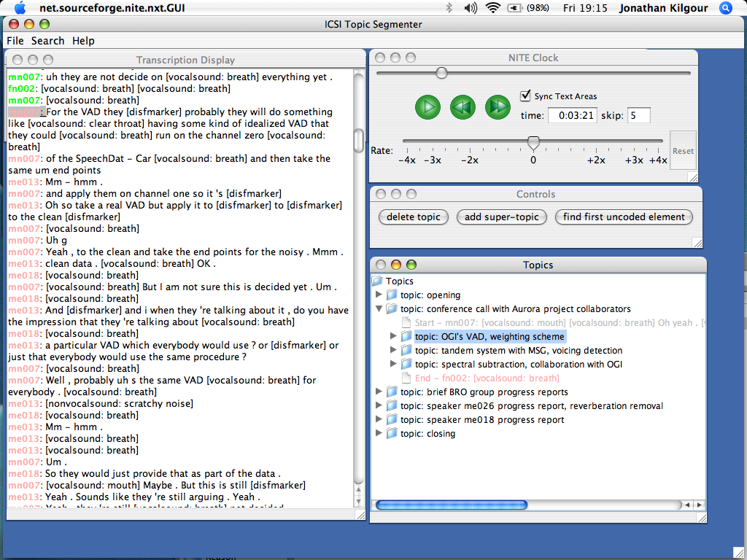This screenshot has height=560, width=747.
Task: Click resize grip of Controls panel
Action: [697, 243]
